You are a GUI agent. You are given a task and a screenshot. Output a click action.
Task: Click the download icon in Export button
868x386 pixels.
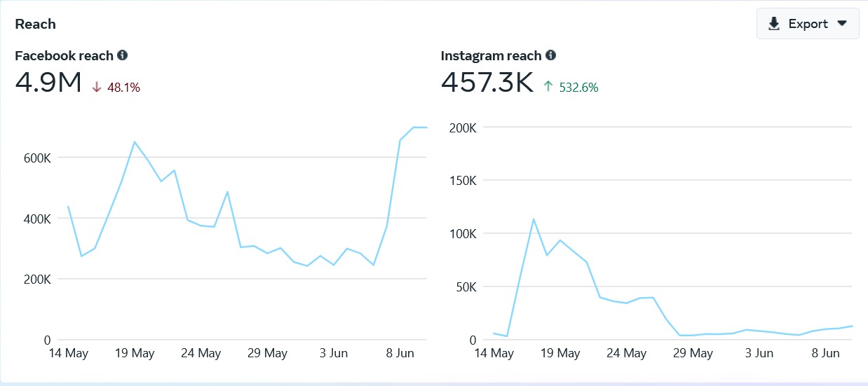[774, 24]
